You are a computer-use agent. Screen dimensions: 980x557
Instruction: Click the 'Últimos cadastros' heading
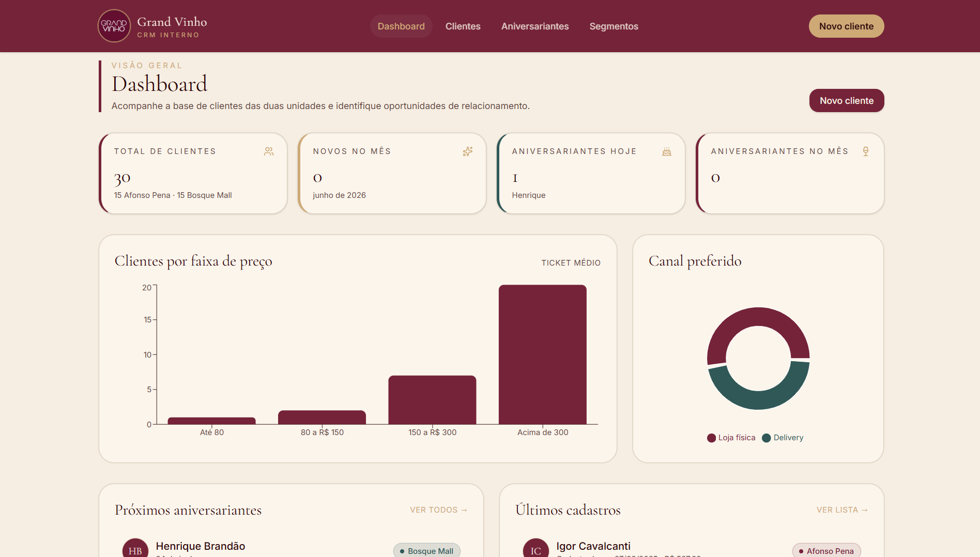[568, 510]
